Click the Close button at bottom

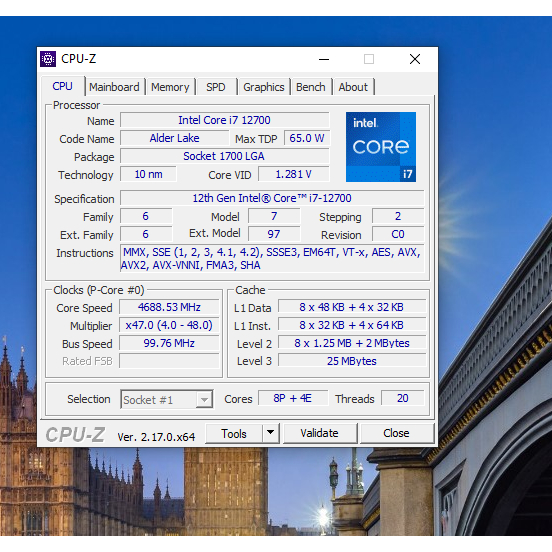[x=396, y=433]
